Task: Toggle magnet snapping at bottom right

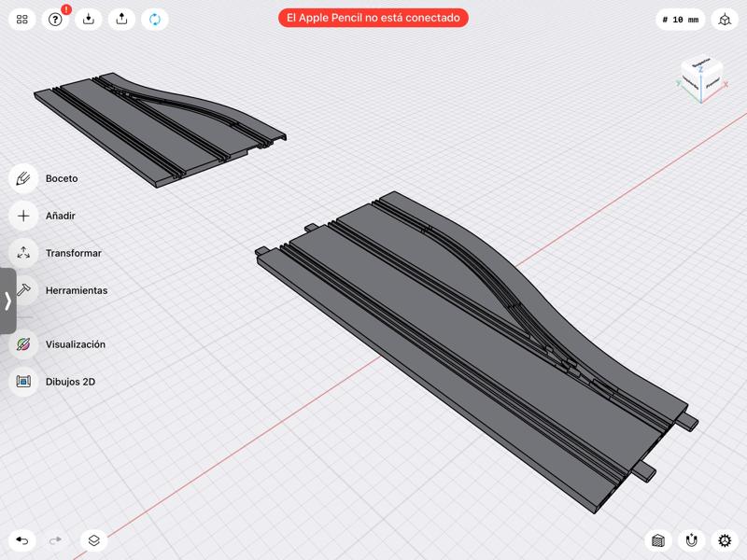Action: [692, 542]
